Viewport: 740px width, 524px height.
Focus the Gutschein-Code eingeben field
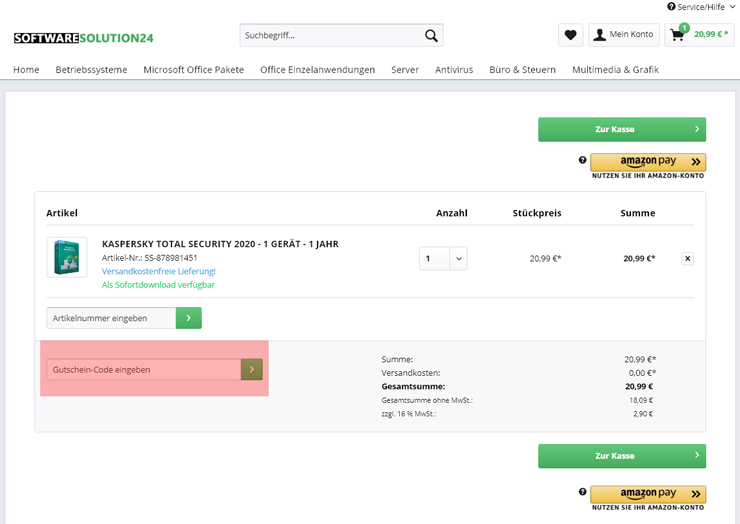[x=144, y=370]
